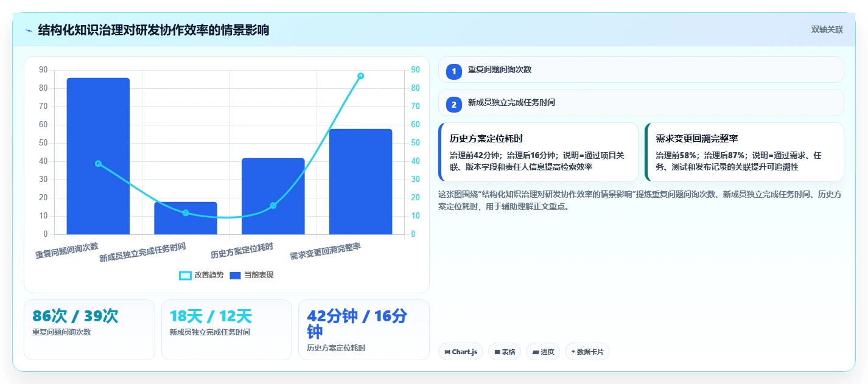This screenshot has width=868, height=384.
Task: Click the star icon in 数据卡片 chip
Action: click(x=573, y=352)
